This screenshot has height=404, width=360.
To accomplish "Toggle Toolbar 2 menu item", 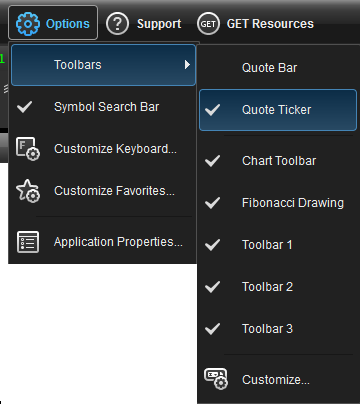I will [278, 287].
